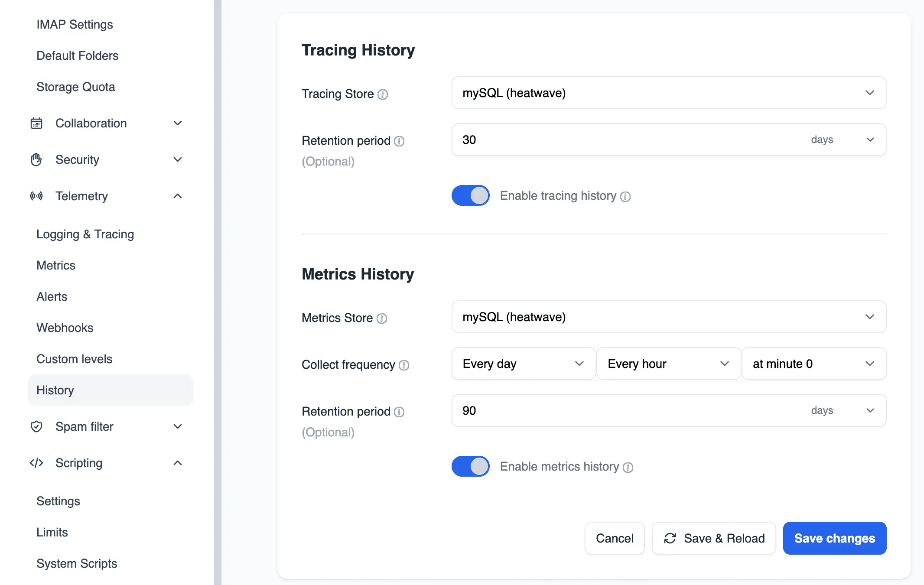Click the Telemetry antenna icon
The height and width of the screenshot is (585, 924).
[x=37, y=196]
